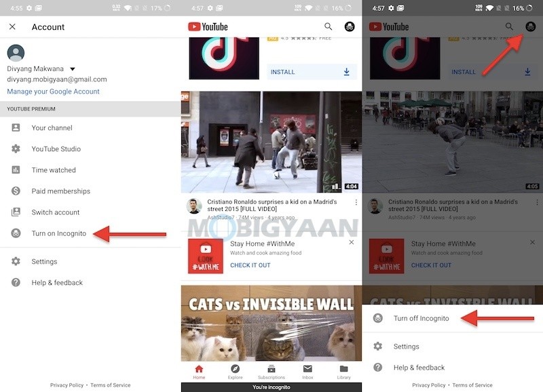Image resolution: width=543 pixels, height=392 pixels.
Task: Open Inbox tab
Action: tap(307, 372)
